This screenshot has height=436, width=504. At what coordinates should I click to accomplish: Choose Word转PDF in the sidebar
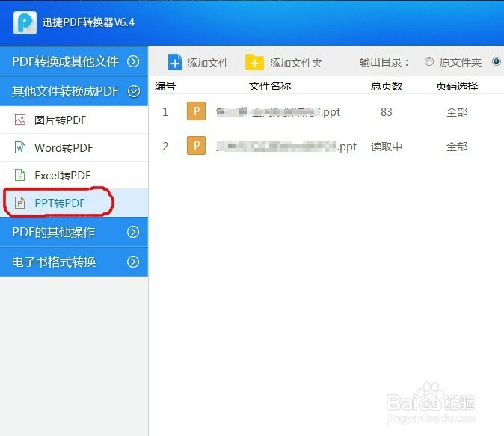[x=74, y=147]
